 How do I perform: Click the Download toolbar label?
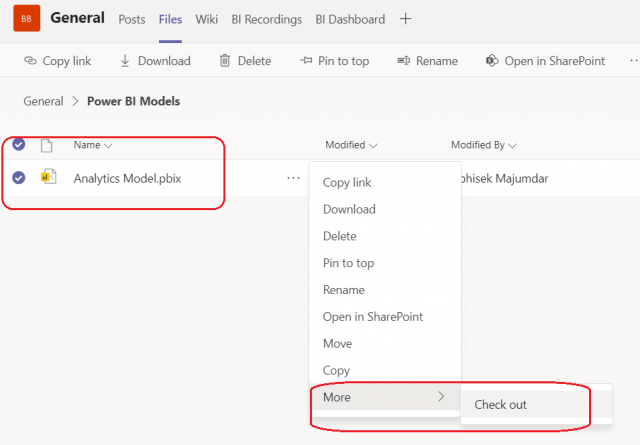[164, 61]
